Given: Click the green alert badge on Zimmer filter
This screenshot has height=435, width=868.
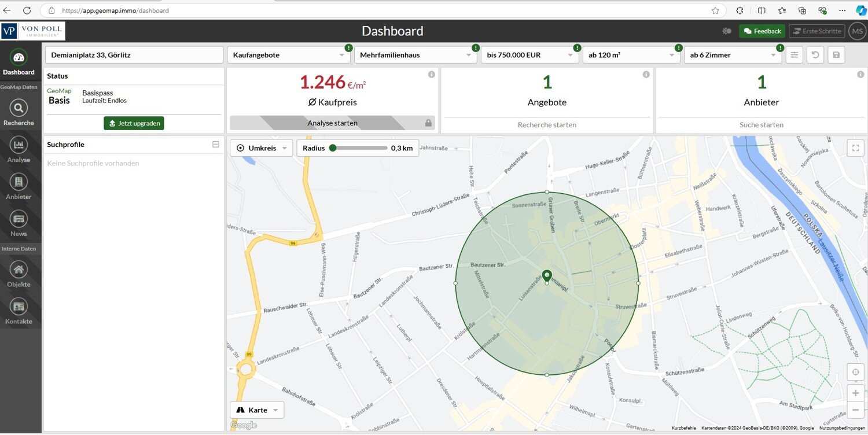Looking at the screenshot, I should (x=780, y=48).
